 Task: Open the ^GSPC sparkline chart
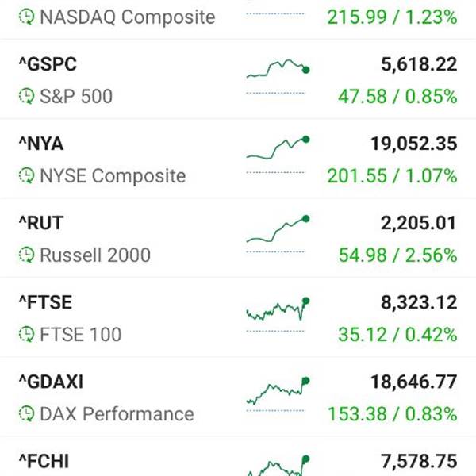(278, 68)
